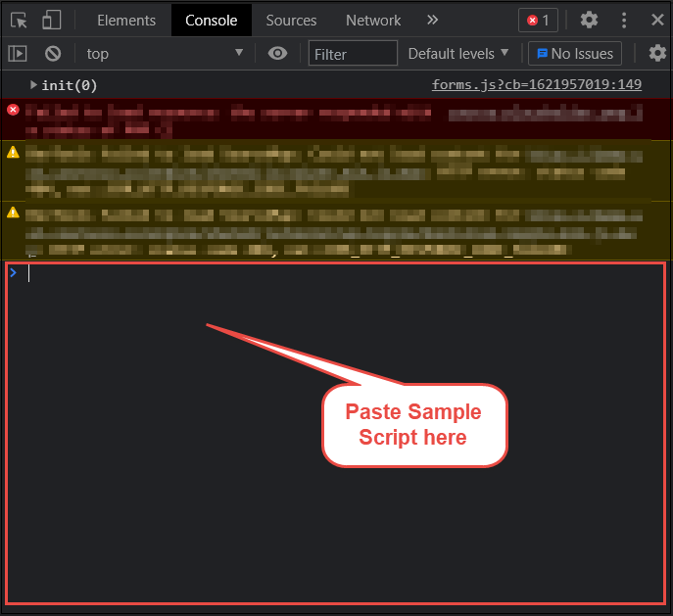Click the red error count badge
This screenshot has width=673, height=616.
click(x=538, y=20)
